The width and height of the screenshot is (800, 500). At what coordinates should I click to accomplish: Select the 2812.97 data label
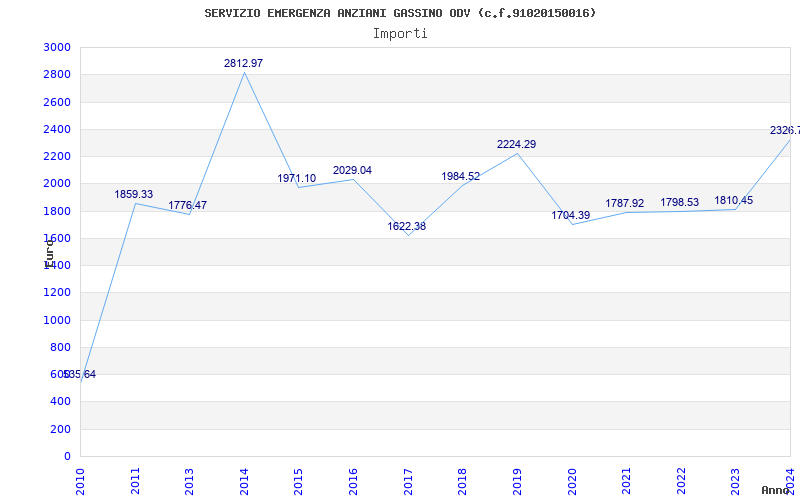click(x=243, y=63)
